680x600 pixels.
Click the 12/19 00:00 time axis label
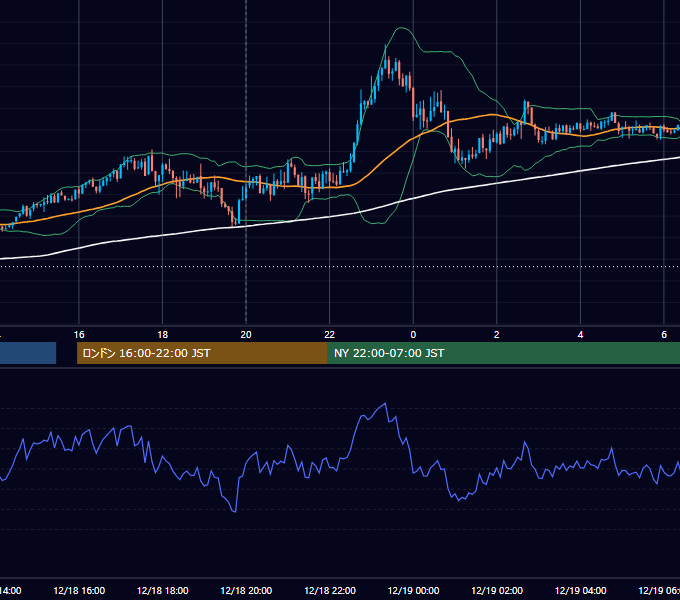click(x=413, y=590)
